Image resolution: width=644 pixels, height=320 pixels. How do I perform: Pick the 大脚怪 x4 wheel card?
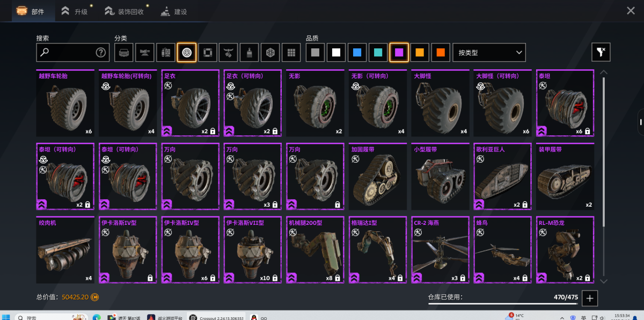[441, 103]
